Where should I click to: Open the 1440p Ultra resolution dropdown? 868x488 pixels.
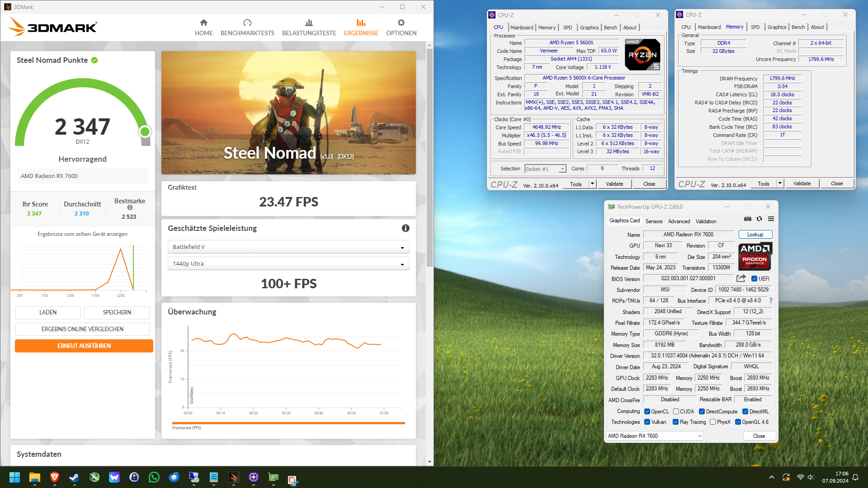coord(288,263)
